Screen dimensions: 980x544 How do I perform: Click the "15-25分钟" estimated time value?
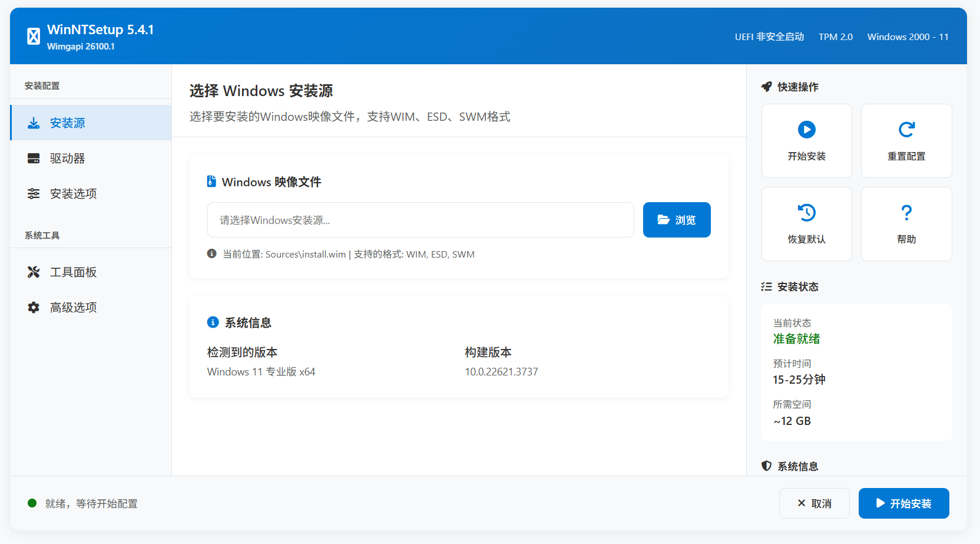point(799,380)
